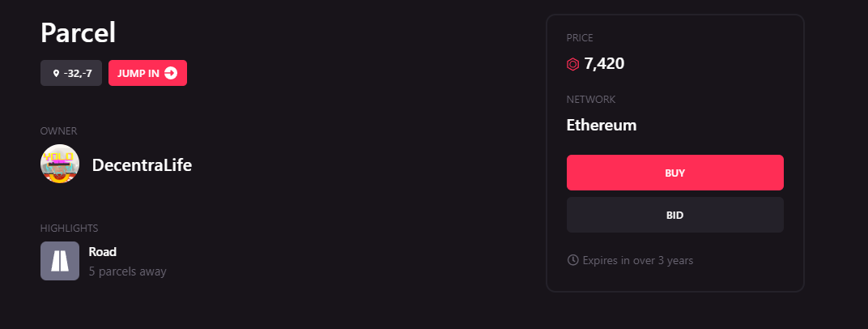Buy this parcel with the BUY button
The height and width of the screenshot is (329, 868).
(674, 173)
